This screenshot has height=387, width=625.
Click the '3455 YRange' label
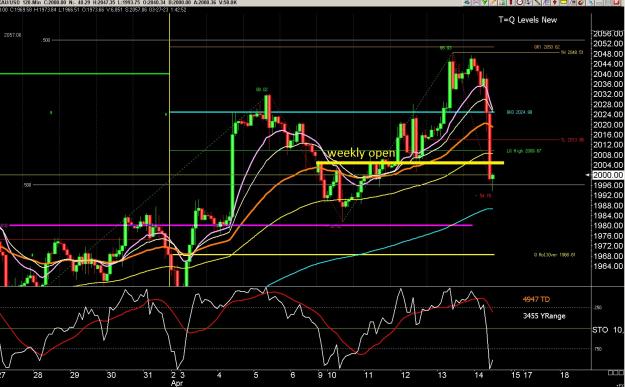(544, 316)
